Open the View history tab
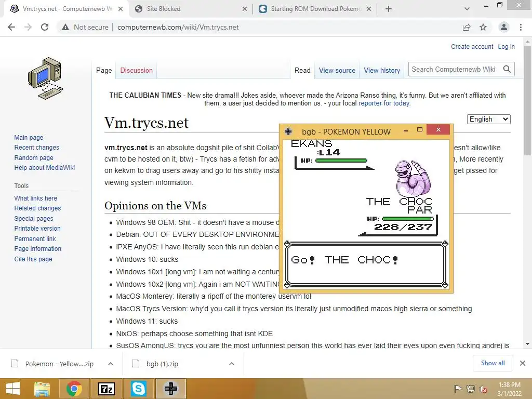Viewport: 532px width, 399px height. pyautogui.click(x=382, y=70)
